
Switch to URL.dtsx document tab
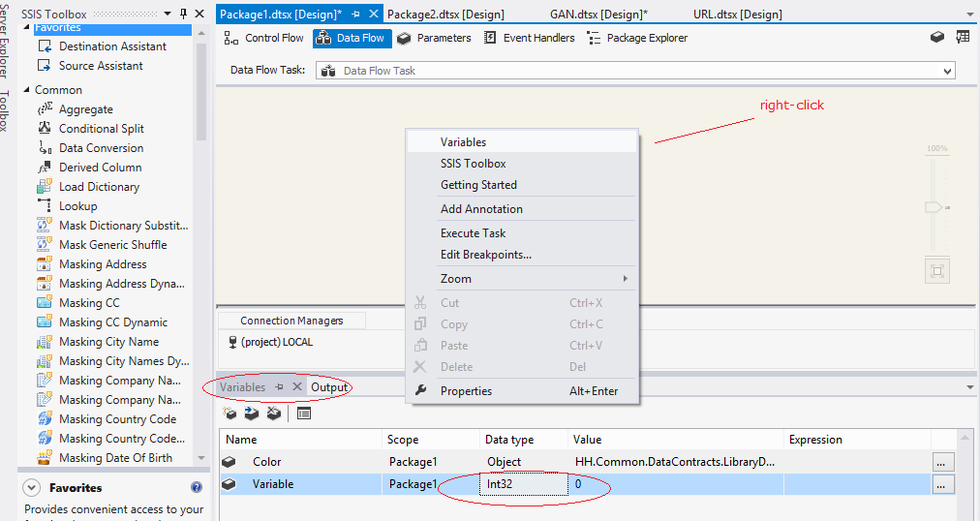[738, 14]
